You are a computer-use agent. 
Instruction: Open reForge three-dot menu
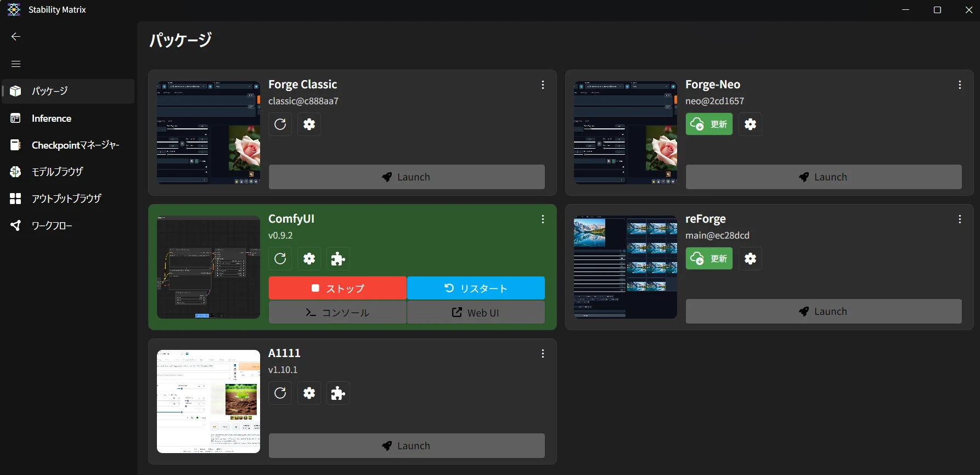(960, 219)
